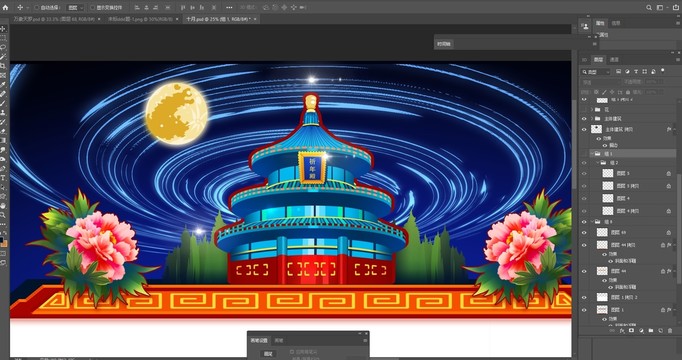Select the Gradient tool
The image size is (682, 360).
click(x=3, y=140)
